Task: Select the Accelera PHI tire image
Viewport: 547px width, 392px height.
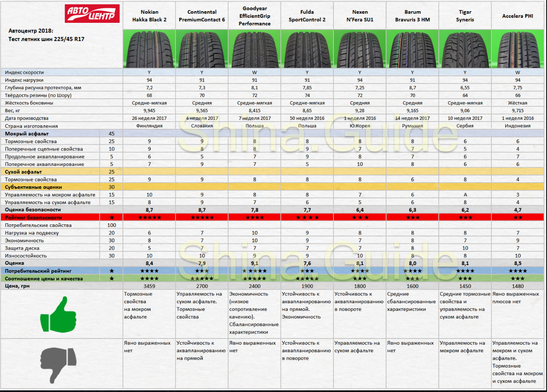Action: (x=518, y=49)
